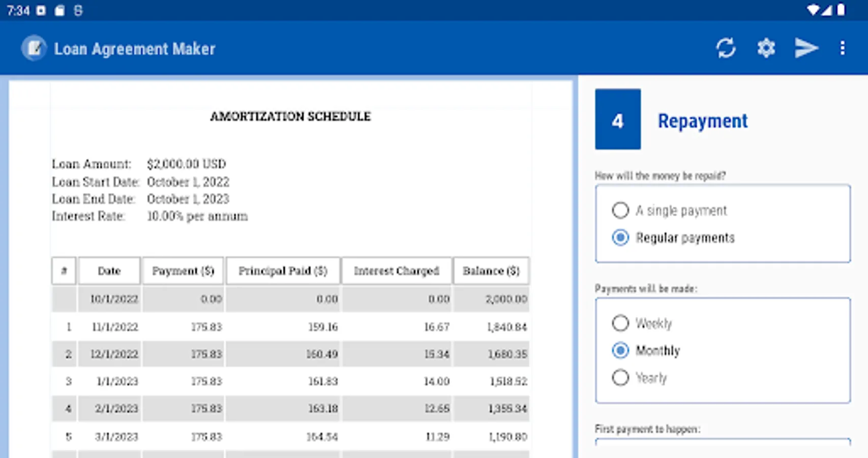Tap the SD card notification icon
Viewport: 868px width, 458px height.
click(59, 11)
